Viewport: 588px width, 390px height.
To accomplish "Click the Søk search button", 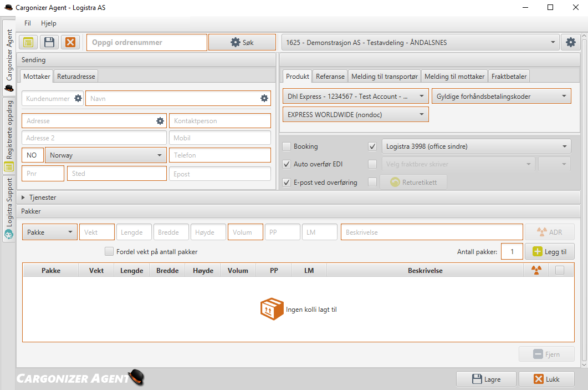I will [242, 42].
